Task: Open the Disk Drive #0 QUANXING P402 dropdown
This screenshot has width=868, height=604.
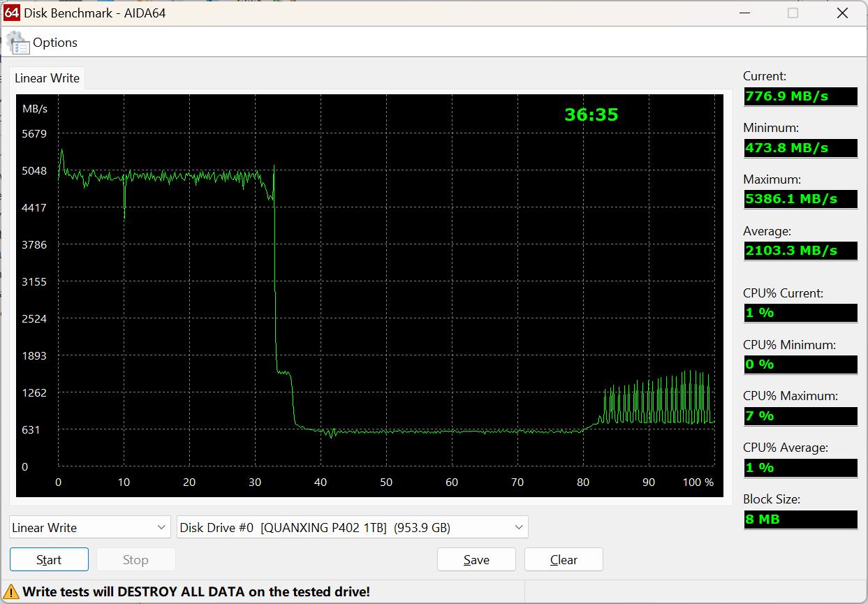Action: click(353, 527)
